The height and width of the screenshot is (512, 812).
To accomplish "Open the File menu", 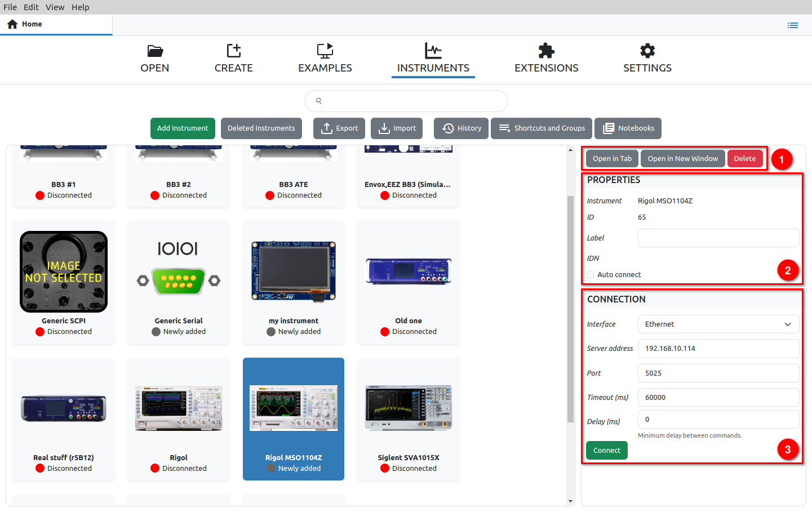I will [10, 7].
